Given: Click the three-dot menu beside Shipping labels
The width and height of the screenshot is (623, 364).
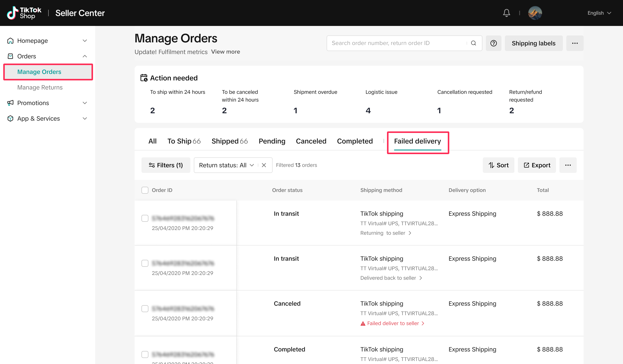Looking at the screenshot, I should (x=575, y=43).
